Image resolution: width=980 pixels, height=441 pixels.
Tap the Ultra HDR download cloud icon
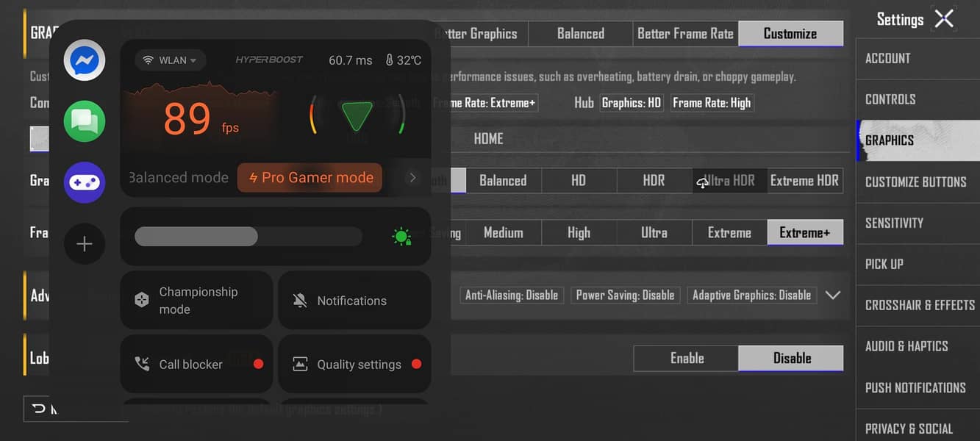tap(703, 183)
